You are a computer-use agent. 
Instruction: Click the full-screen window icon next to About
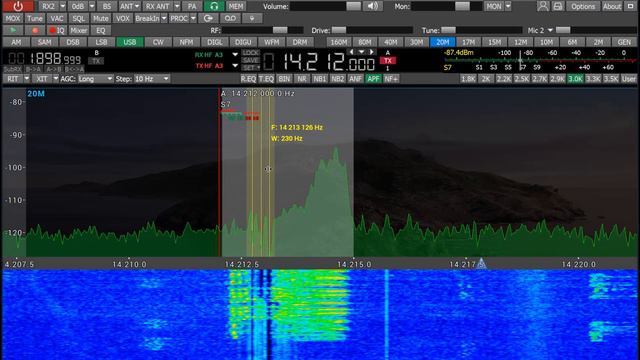tap(631, 6)
